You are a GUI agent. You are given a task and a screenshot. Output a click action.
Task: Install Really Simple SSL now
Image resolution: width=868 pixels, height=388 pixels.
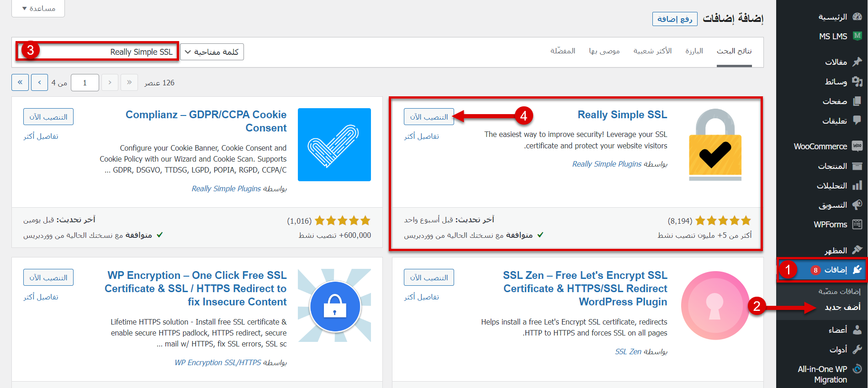tap(429, 117)
